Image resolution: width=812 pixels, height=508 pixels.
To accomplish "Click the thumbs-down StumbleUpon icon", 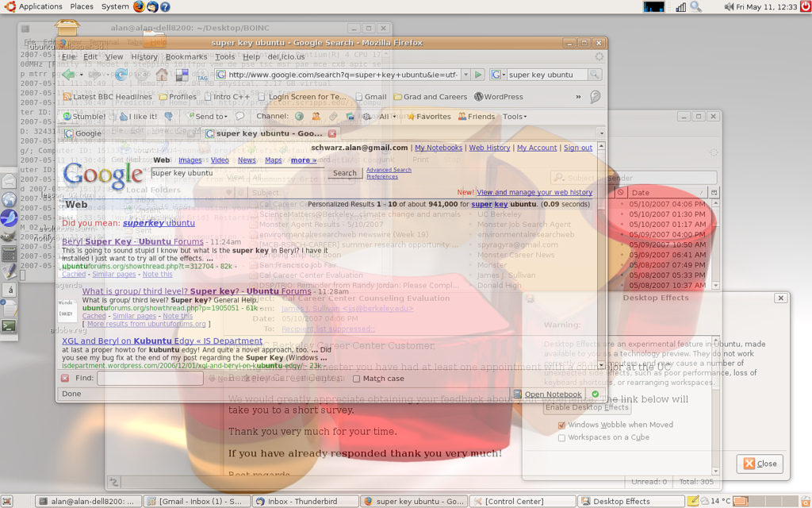I will coord(168,117).
